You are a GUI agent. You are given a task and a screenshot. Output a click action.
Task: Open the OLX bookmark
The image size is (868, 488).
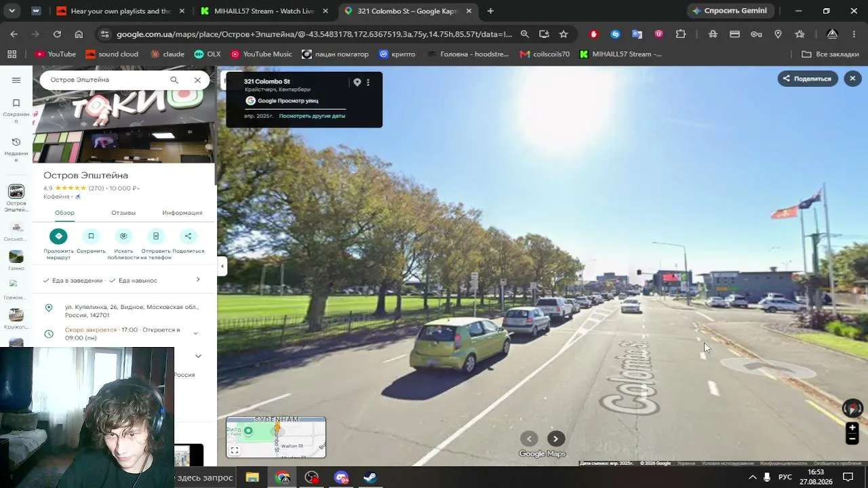point(207,54)
